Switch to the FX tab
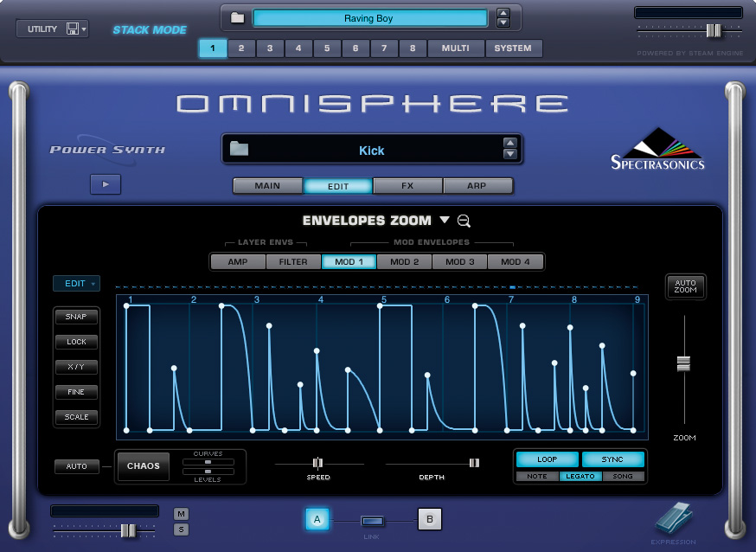The width and height of the screenshot is (756, 552). 407,185
